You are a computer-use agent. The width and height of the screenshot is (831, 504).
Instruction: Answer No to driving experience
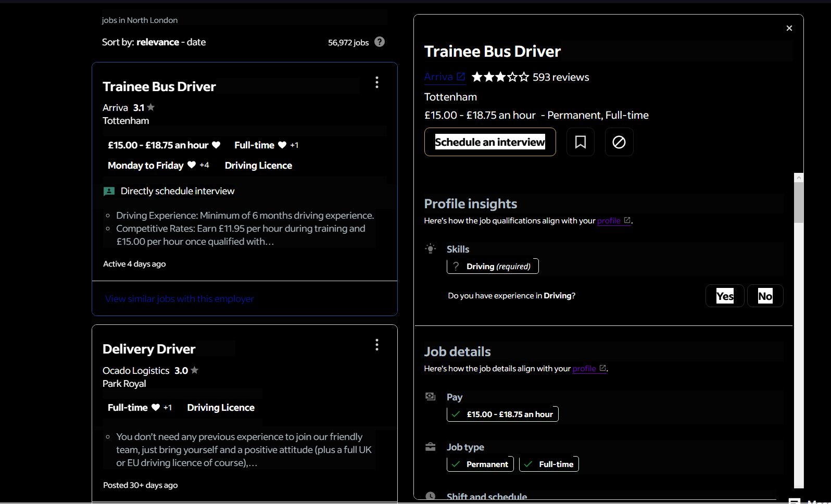point(765,296)
